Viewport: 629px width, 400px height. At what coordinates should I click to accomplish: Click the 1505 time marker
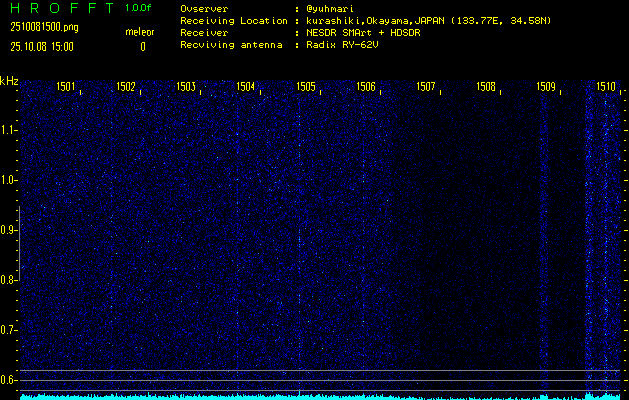tap(306, 87)
